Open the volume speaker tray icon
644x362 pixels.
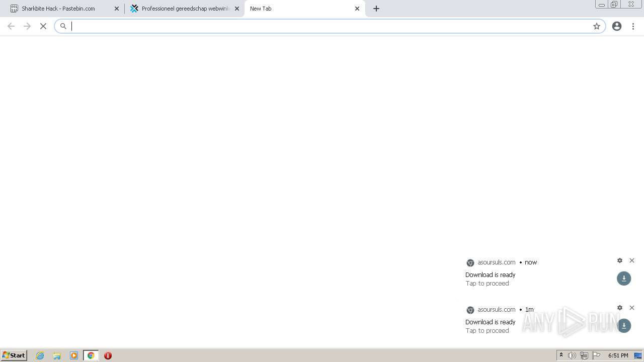(x=572, y=355)
